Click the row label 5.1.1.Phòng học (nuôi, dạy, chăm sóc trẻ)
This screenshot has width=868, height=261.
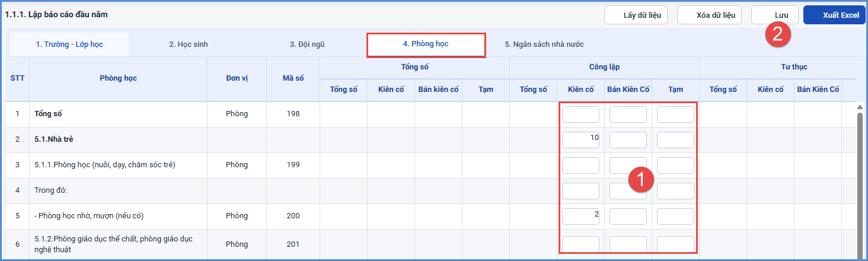click(x=104, y=165)
